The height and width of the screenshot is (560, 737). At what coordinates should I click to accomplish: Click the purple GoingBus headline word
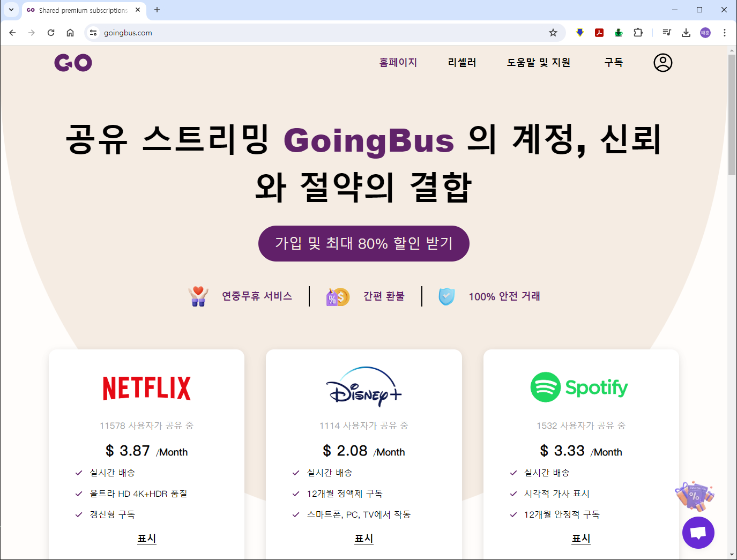[369, 140]
